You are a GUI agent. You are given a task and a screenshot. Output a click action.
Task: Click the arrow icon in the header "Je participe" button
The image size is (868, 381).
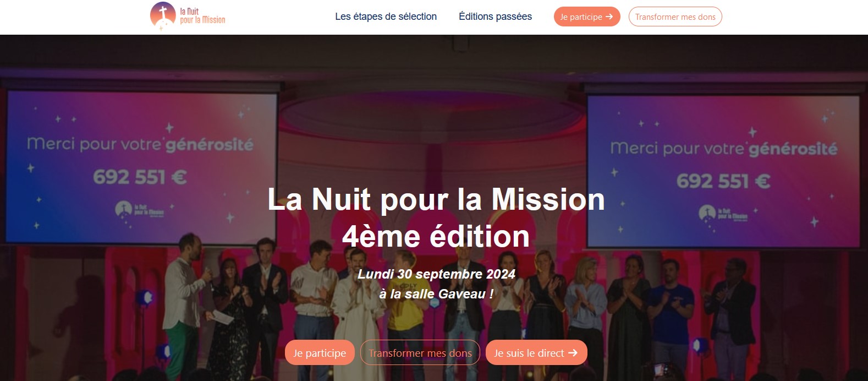(x=609, y=17)
